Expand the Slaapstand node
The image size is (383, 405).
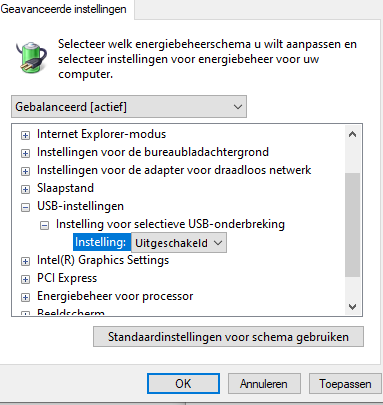25,189
